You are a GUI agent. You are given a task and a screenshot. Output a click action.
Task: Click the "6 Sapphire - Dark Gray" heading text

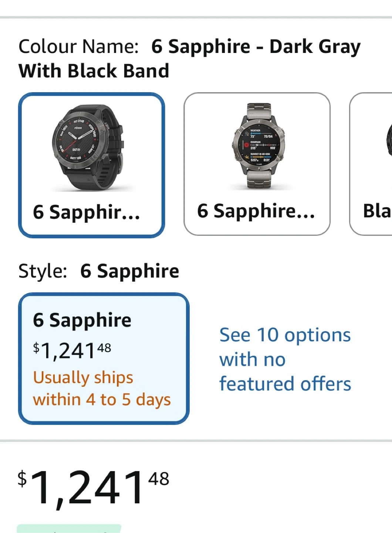(x=256, y=47)
